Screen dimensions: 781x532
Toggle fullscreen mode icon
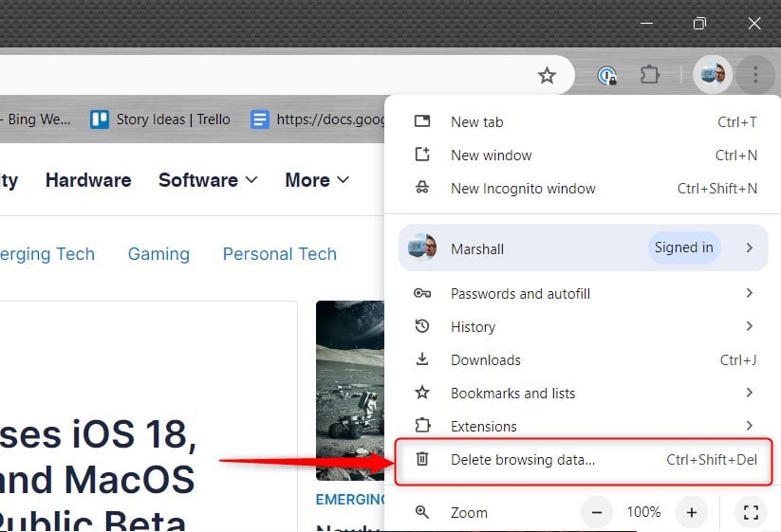click(x=751, y=512)
